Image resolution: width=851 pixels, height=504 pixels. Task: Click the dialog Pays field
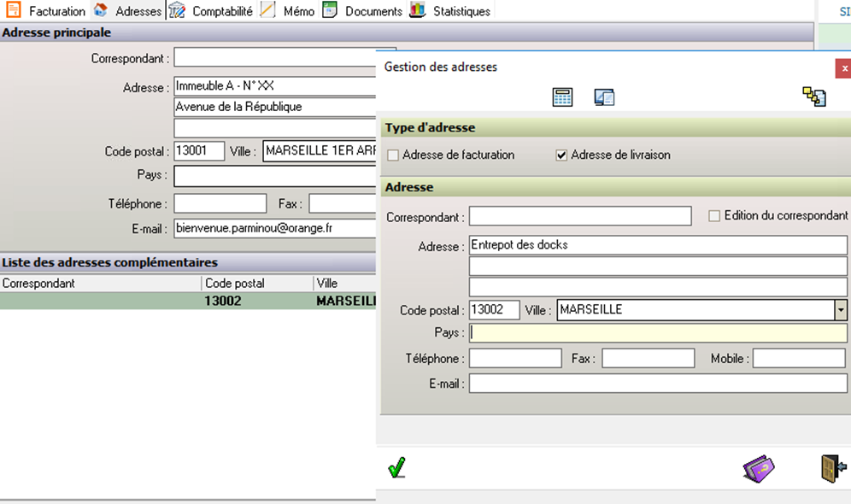(658, 332)
